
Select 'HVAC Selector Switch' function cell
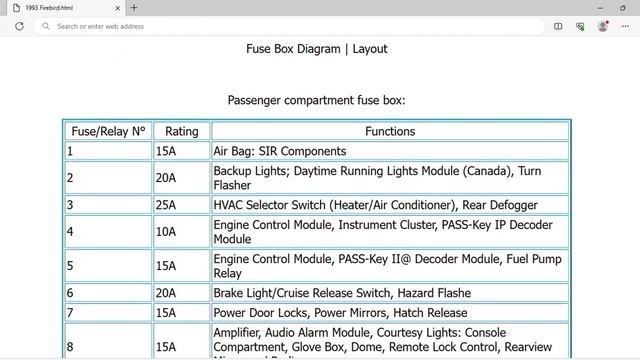pos(390,204)
